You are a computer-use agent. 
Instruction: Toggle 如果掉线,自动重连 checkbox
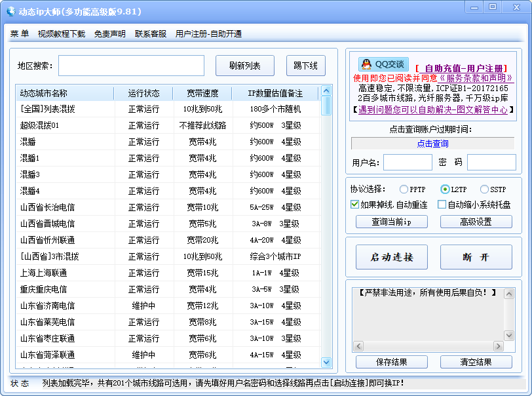355,205
